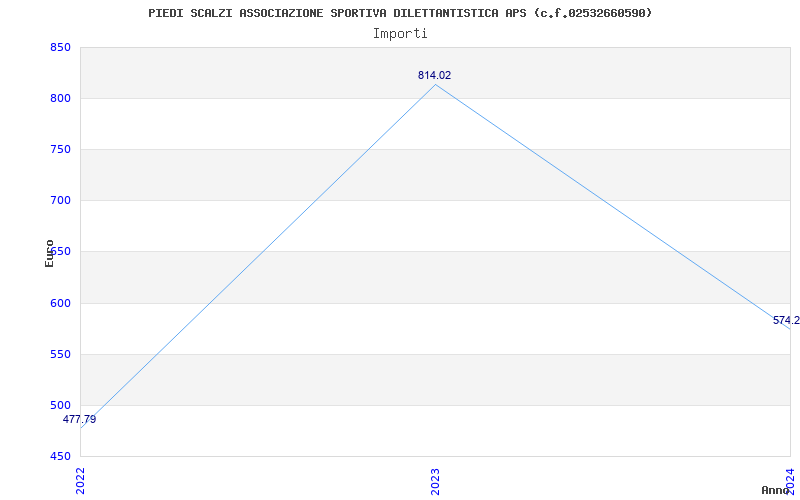Screen dimensions: 800x500
Task: Click the falling line segment between 2023 and 2024
Action: click(613, 207)
